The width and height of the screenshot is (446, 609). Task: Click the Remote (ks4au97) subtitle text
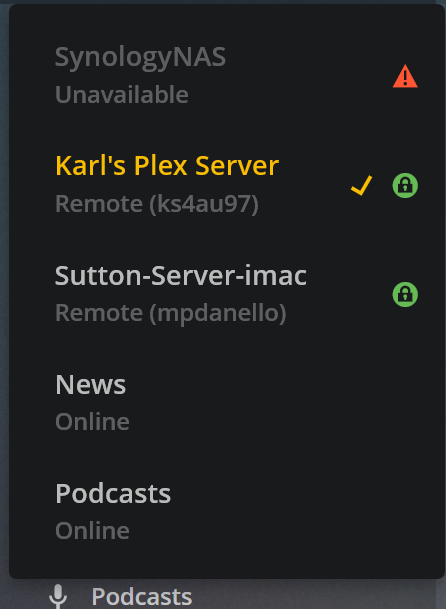coord(157,204)
